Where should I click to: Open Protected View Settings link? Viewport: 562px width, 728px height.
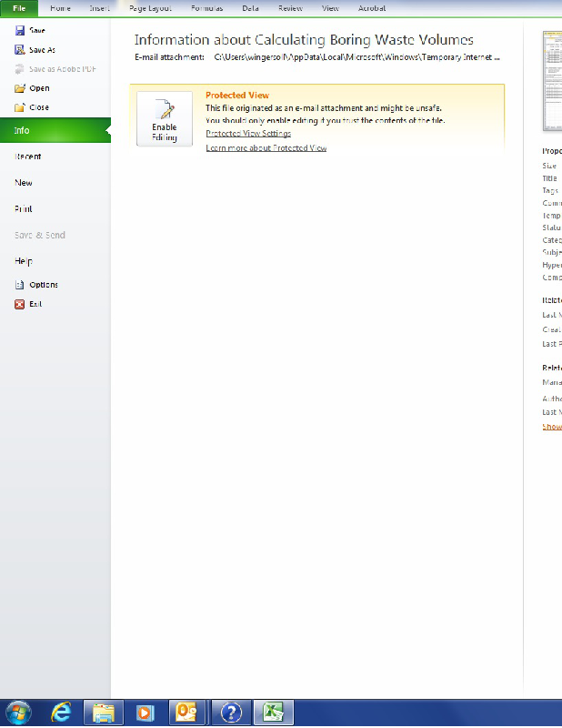(x=248, y=134)
